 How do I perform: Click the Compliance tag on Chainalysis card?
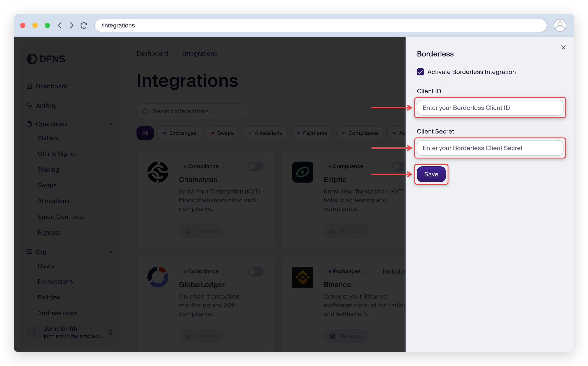(201, 166)
